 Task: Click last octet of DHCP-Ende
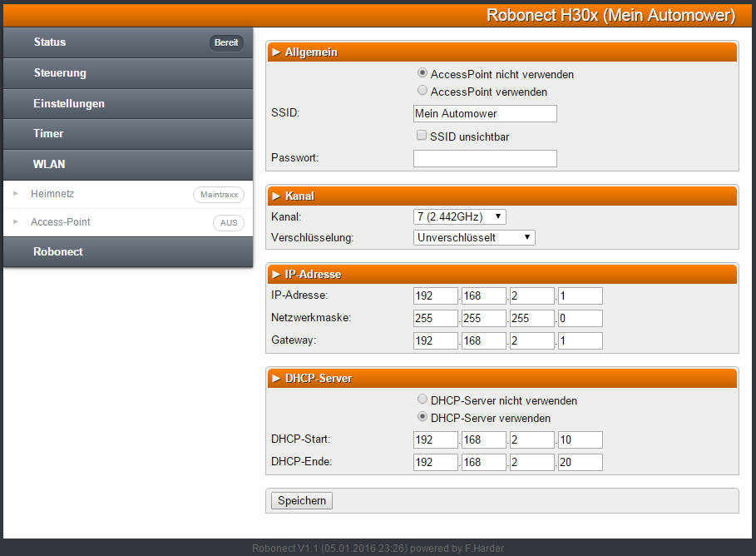point(580,463)
